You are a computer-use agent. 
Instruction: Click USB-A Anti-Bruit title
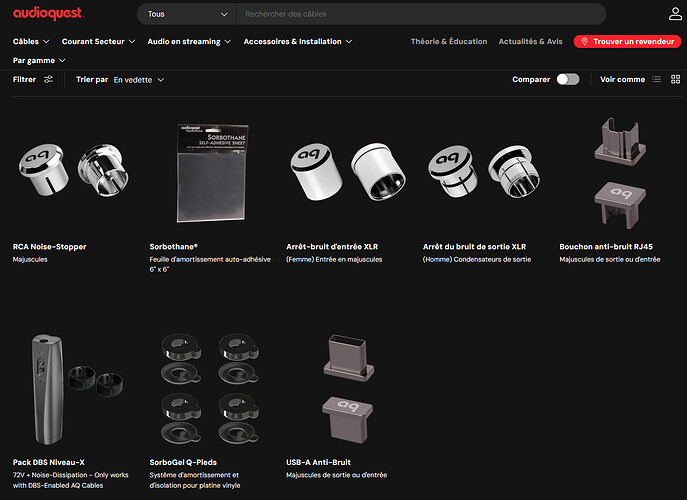319,462
